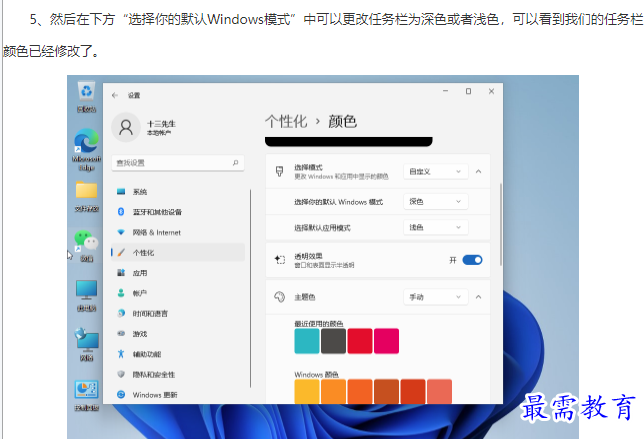Click the 辅助功能 accessibility icon
The image size is (644, 439).
(121, 354)
